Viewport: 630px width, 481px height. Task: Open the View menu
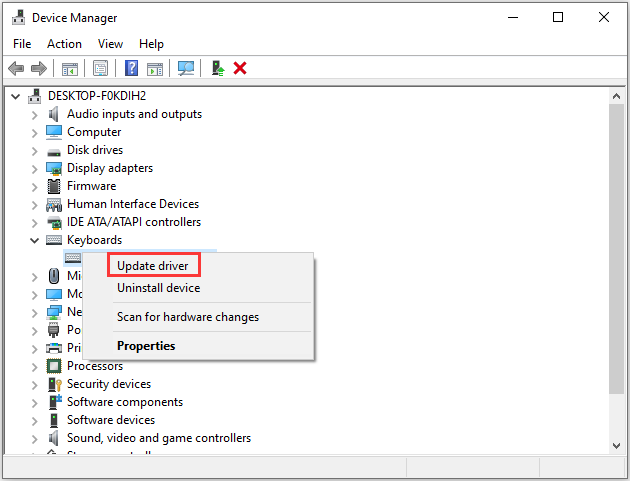click(x=110, y=44)
